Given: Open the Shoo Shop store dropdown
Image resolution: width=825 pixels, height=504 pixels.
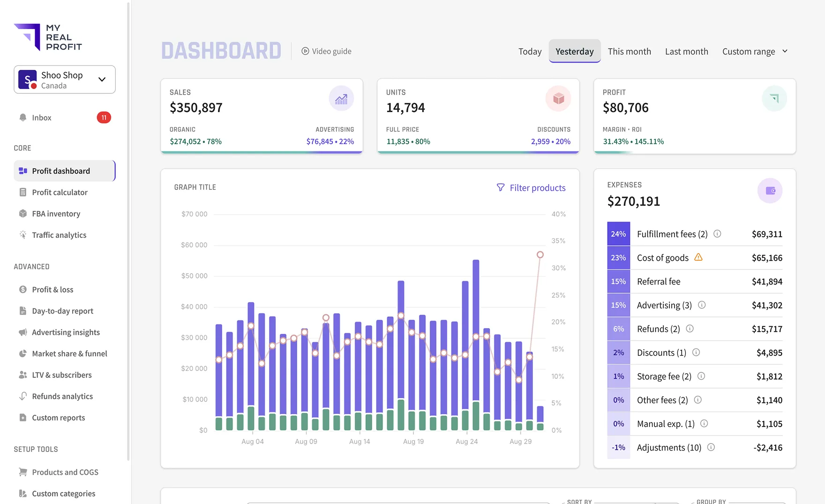Looking at the screenshot, I should point(65,80).
